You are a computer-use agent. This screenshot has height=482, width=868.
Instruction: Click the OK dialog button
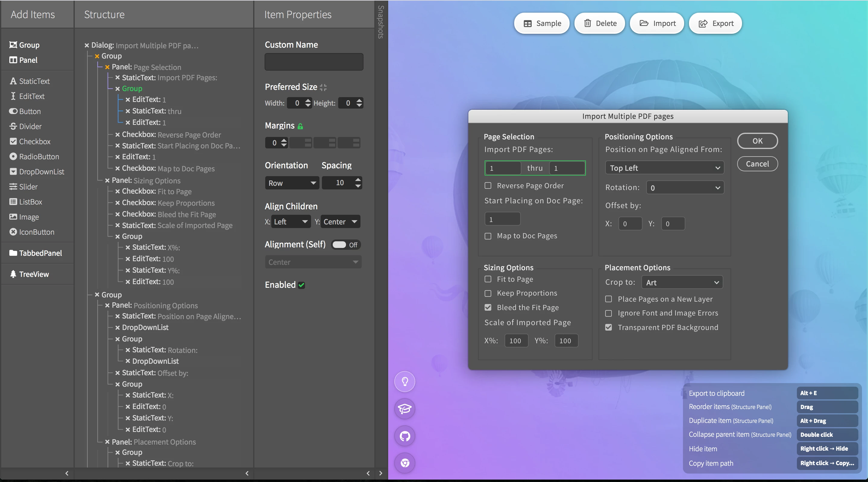757,141
